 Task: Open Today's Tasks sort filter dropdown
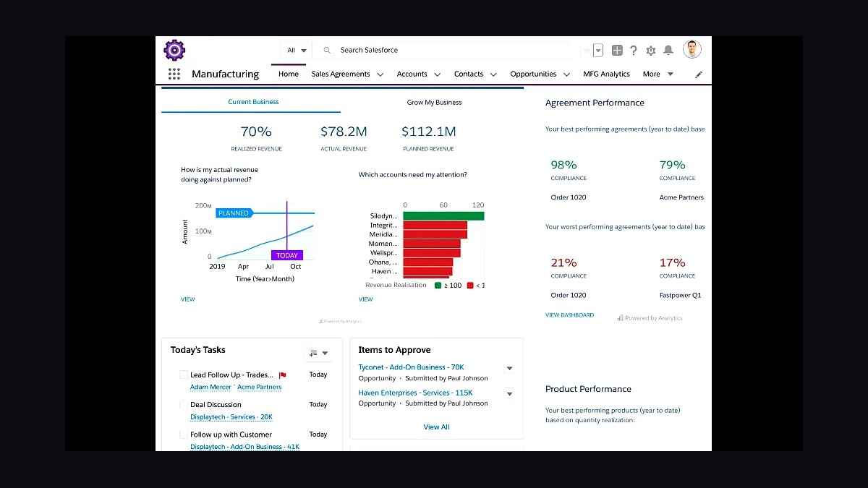318,353
